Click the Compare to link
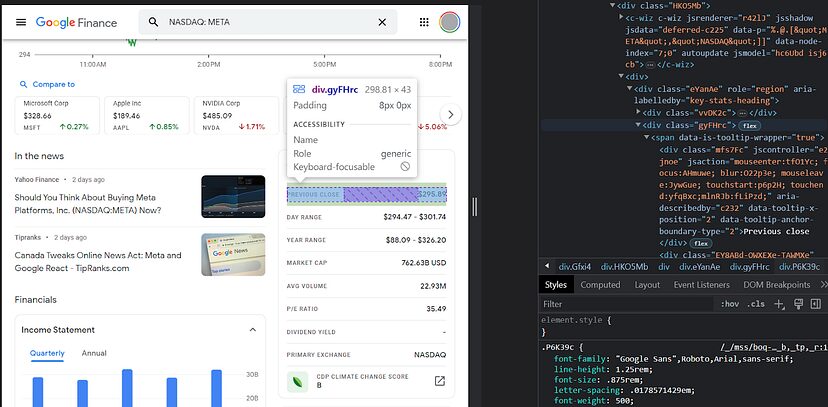 pos(47,85)
